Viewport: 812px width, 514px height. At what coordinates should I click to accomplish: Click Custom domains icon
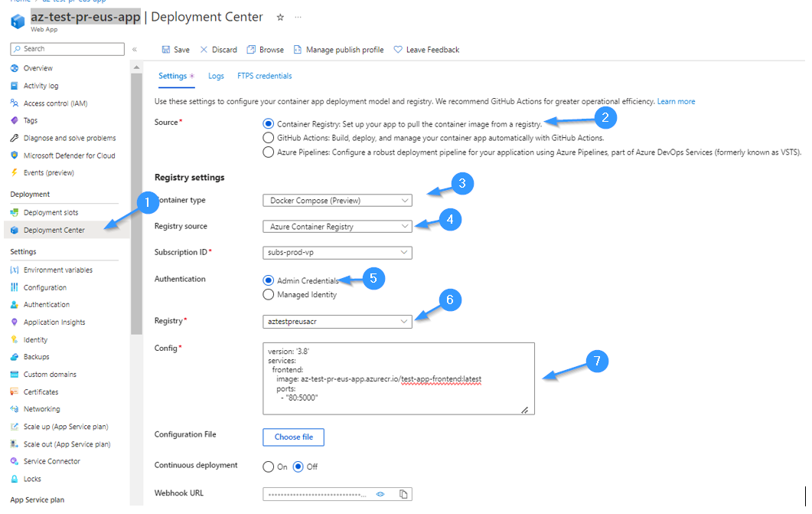click(x=15, y=374)
